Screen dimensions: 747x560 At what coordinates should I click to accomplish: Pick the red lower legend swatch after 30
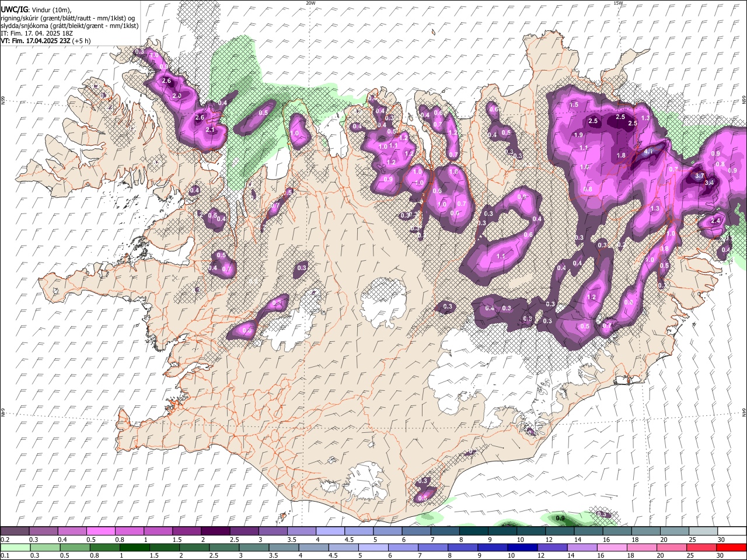(x=732, y=547)
